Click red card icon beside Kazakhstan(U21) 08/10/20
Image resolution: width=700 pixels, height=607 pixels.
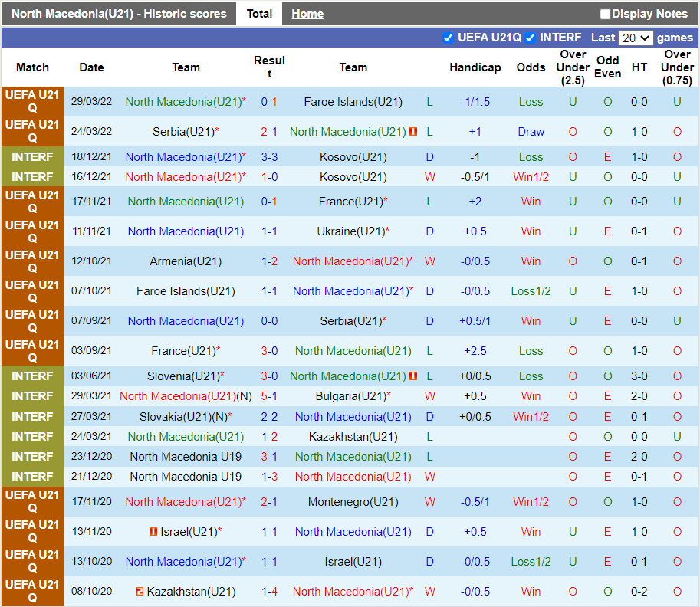pos(140,592)
